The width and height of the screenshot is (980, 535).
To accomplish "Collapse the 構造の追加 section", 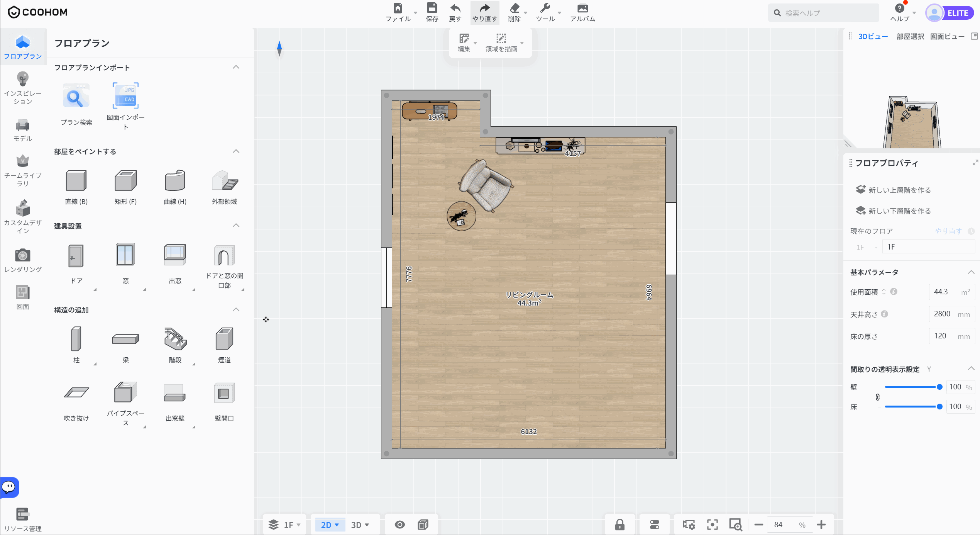I will 236,309.
